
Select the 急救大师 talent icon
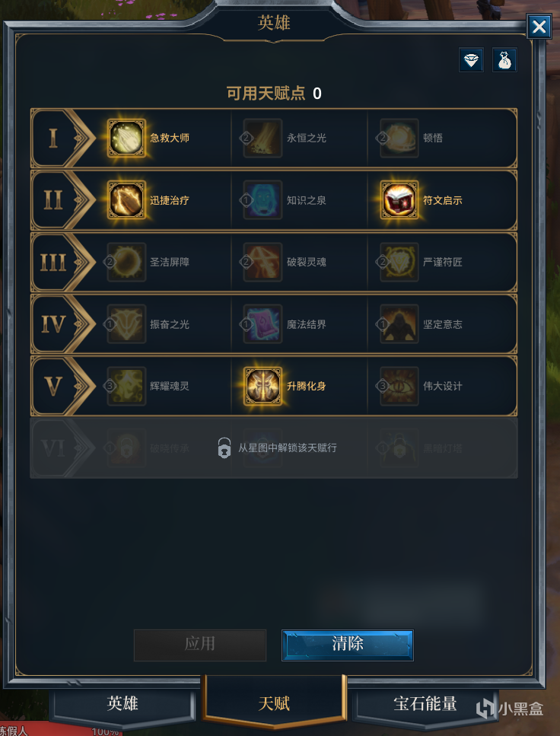pyautogui.click(x=127, y=138)
